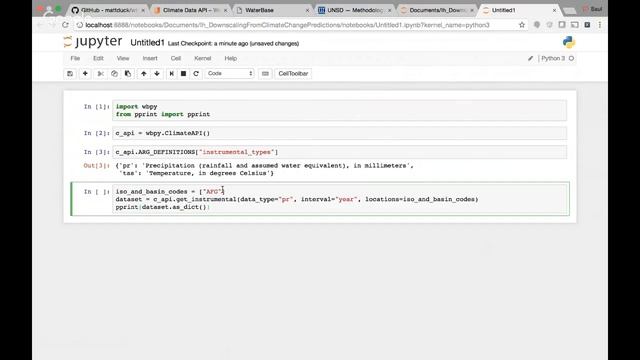Move selected cell up arrow

[144, 73]
